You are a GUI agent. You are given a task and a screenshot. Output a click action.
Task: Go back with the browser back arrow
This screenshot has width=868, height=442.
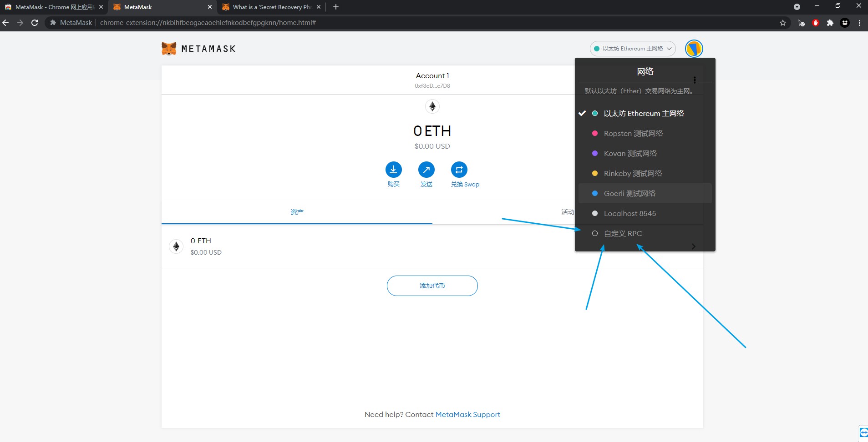pyautogui.click(x=6, y=23)
